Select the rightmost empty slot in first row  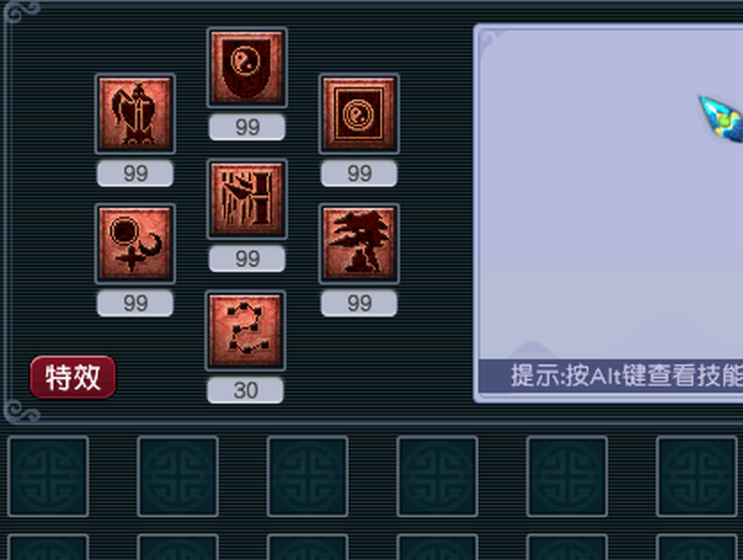tap(696, 477)
